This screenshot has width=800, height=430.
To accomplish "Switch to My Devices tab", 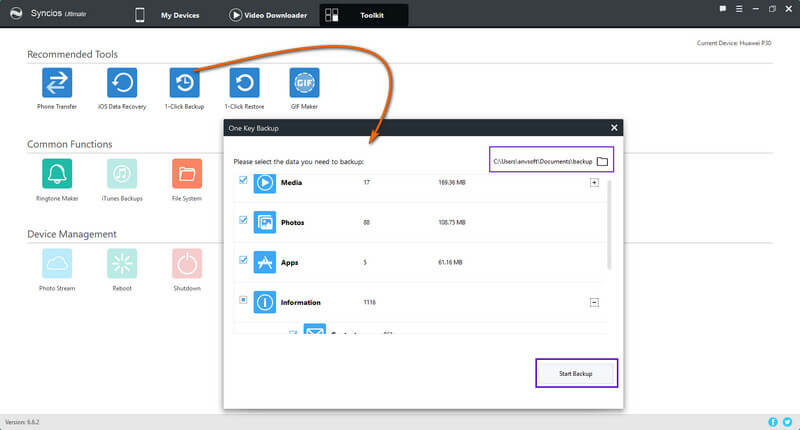I will (168, 15).
